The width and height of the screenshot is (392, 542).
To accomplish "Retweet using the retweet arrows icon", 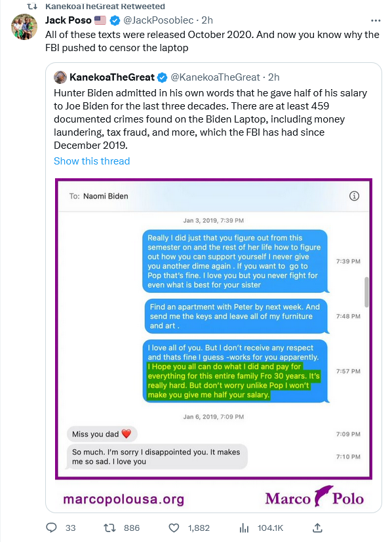I will pos(109,528).
